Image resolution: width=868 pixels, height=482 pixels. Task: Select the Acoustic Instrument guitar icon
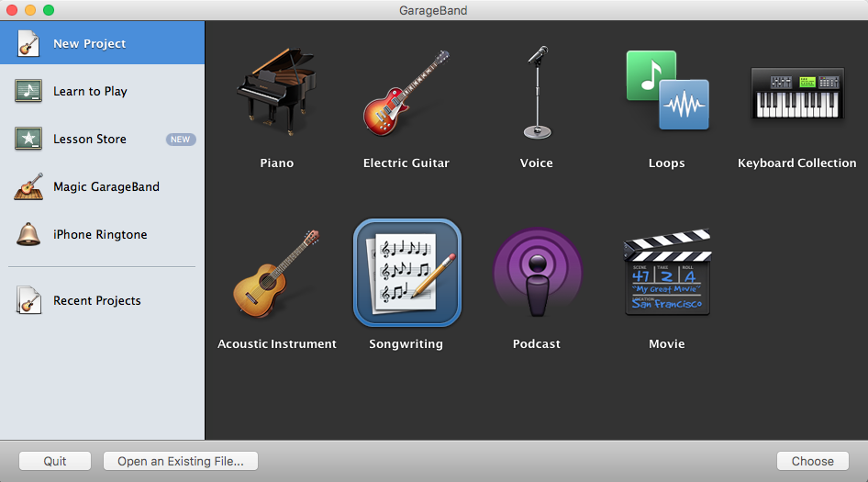[276, 274]
